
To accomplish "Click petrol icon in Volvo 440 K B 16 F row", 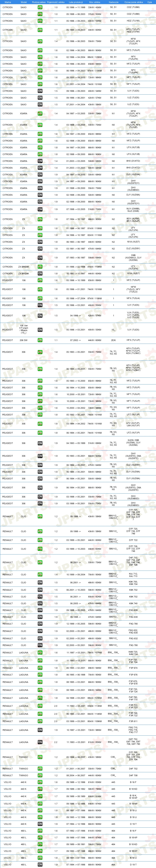I will coord(40,782).
